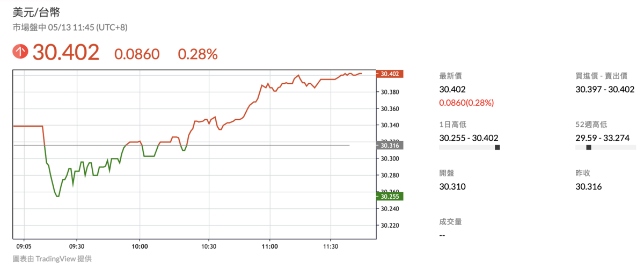Click the 昨收 value 30.316
The height and width of the screenshot is (268, 644).
(588, 187)
